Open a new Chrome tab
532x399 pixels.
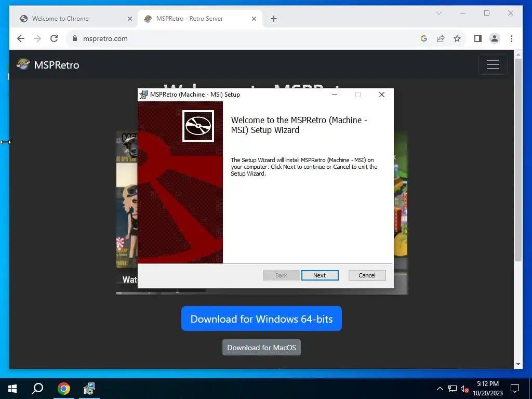point(274,19)
